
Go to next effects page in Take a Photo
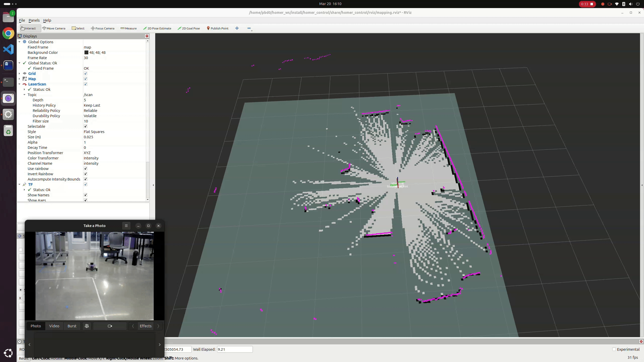point(158,326)
